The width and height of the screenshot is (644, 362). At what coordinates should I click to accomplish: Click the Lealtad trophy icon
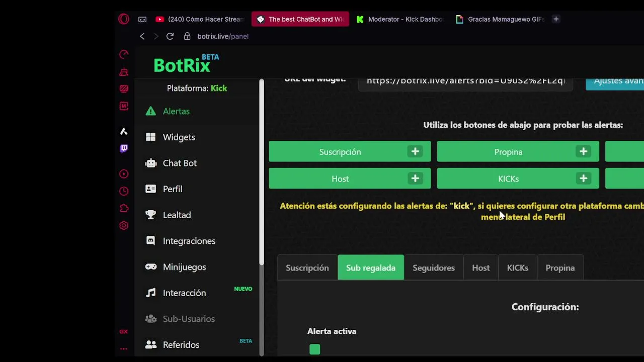tap(150, 215)
